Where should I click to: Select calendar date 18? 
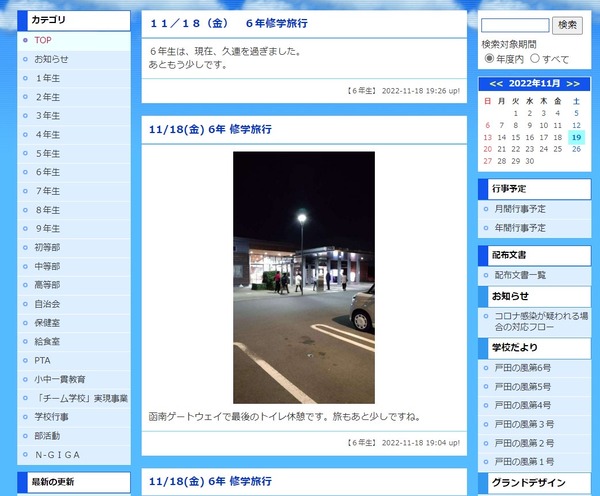click(x=558, y=137)
